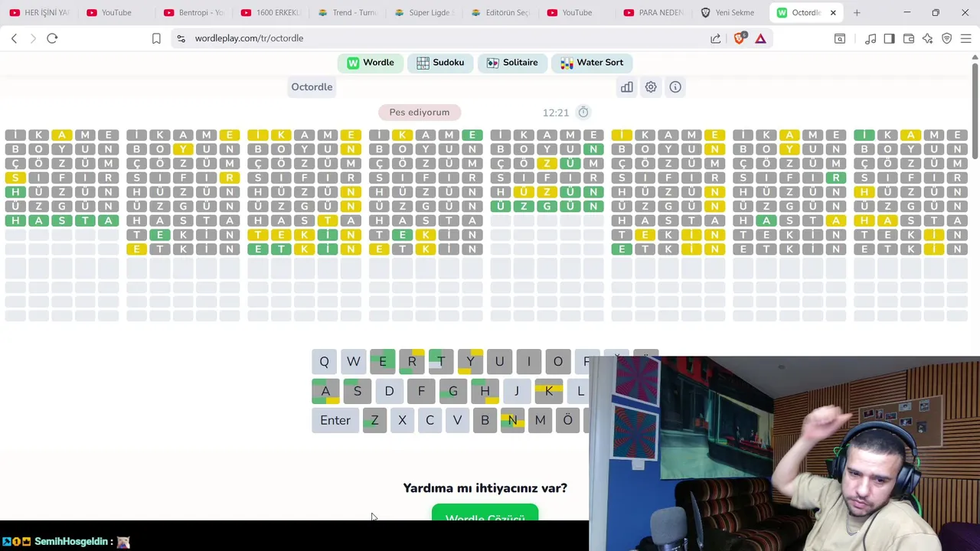Tap the V key on keyboard
The height and width of the screenshot is (551, 980).
coord(457,420)
